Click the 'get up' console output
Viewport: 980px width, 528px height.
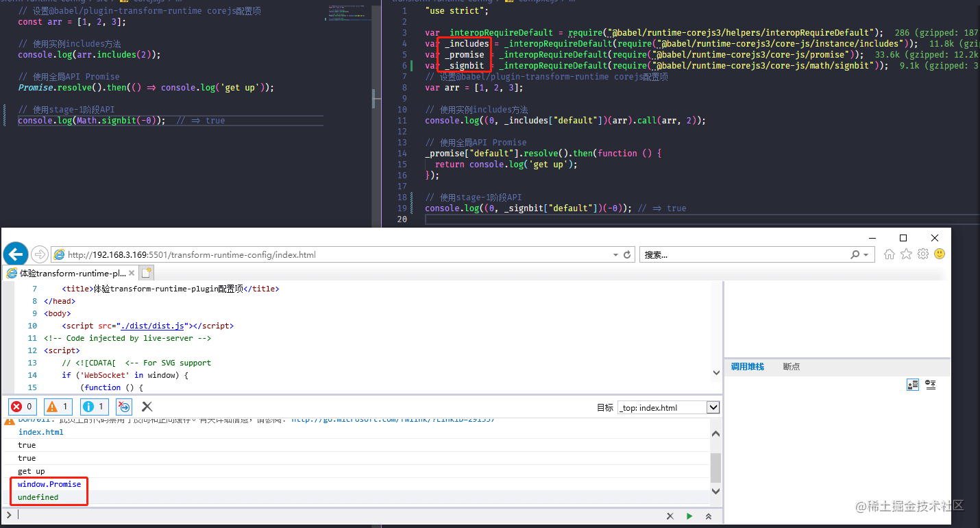tap(32, 471)
